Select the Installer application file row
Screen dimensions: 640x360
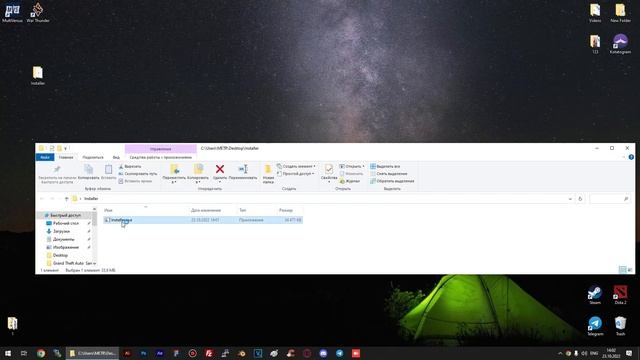tap(202, 220)
